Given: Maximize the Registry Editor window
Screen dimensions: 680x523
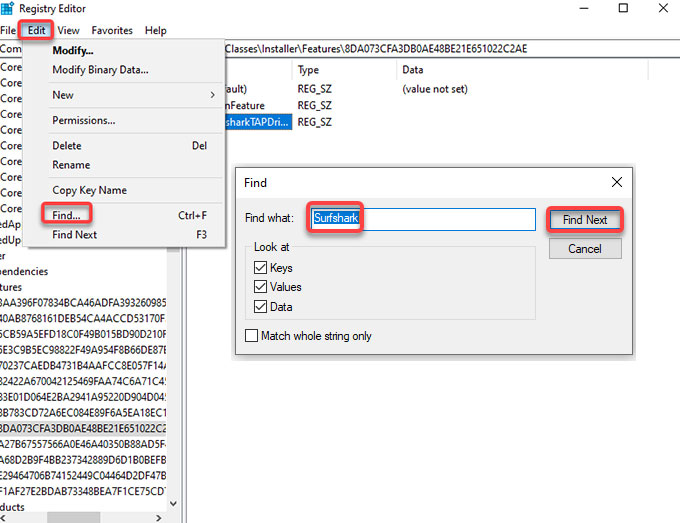Looking at the screenshot, I should [x=623, y=8].
